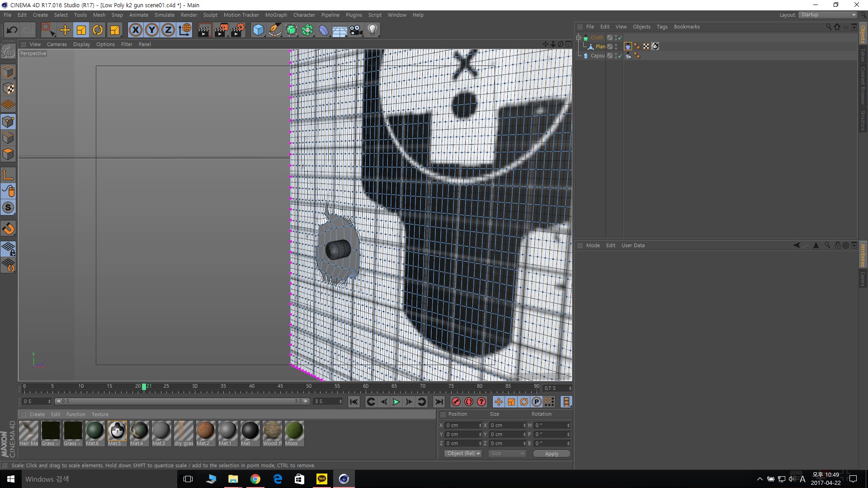Switch to Points mode
868x488 pixels.
[x=8, y=122]
